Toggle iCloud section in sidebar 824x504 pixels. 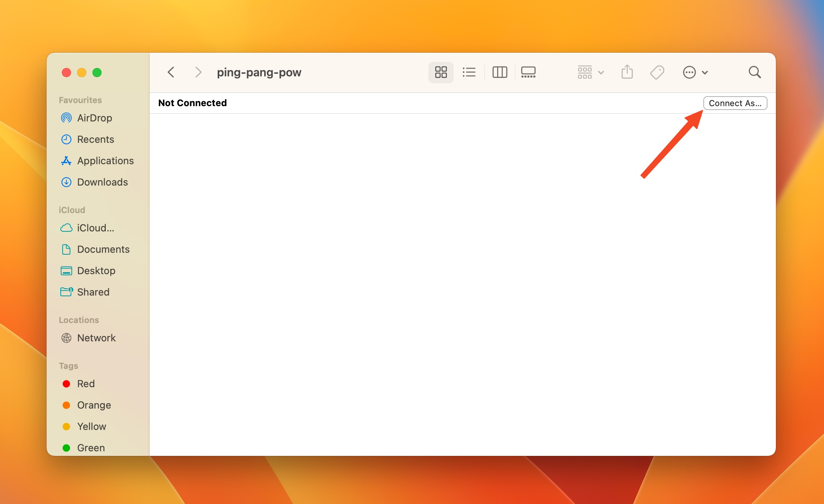pyautogui.click(x=72, y=210)
